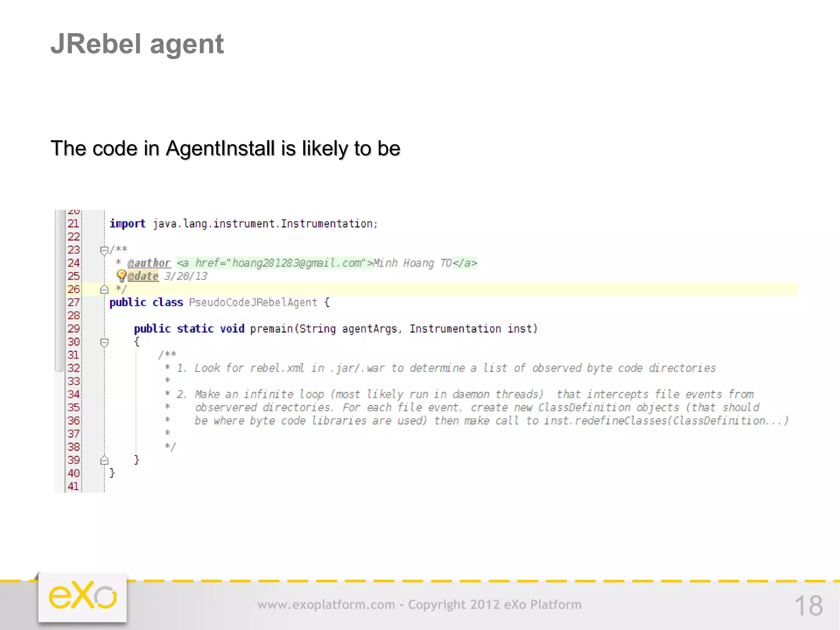The image size is (840, 630).
Task: Click the @date Javadoc tag
Action: pyautogui.click(x=143, y=276)
